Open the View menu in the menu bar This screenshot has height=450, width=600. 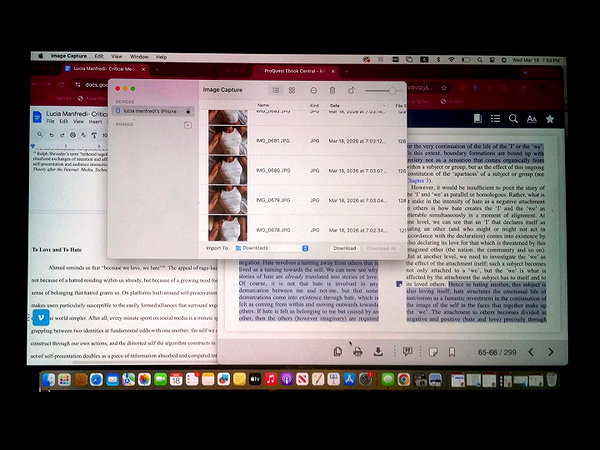[117, 57]
